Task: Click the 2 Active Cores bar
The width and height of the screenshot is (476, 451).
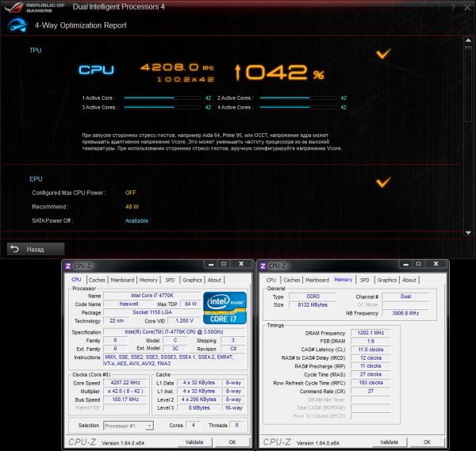Action: click(x=297, y=98)
